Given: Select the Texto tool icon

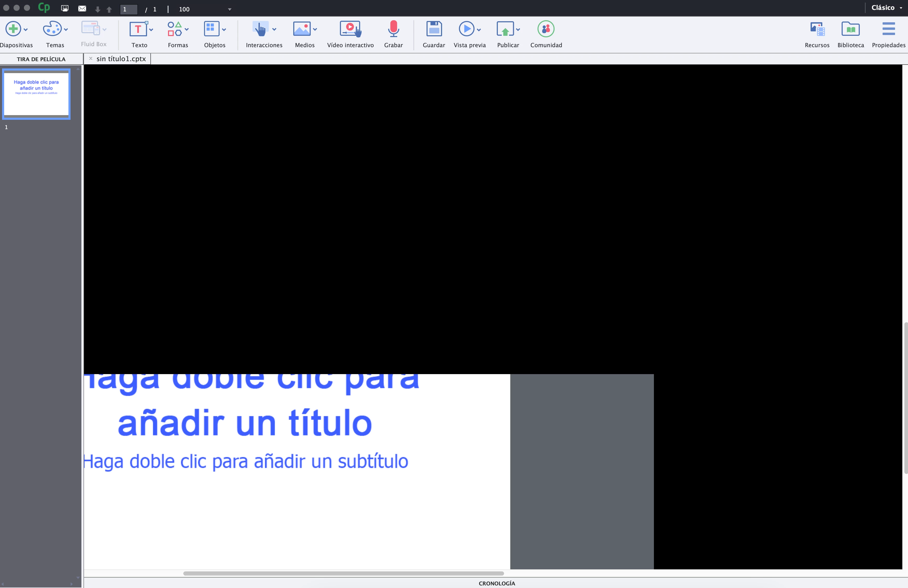Looking at the screenshot, I should pyautogui.click(x=138, y=29).
